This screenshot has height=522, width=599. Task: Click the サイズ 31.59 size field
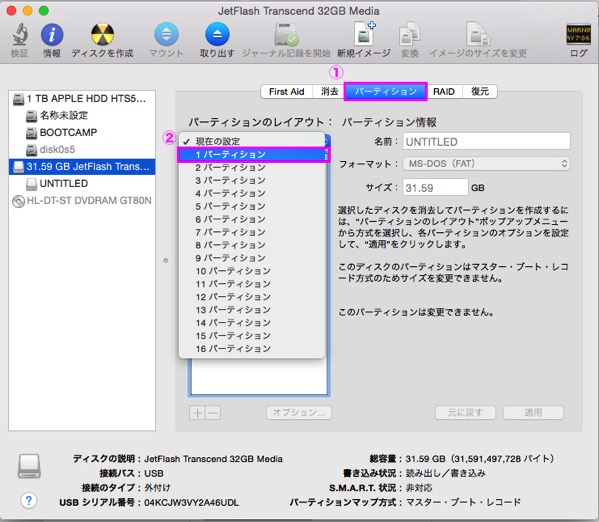pos(435,188)
